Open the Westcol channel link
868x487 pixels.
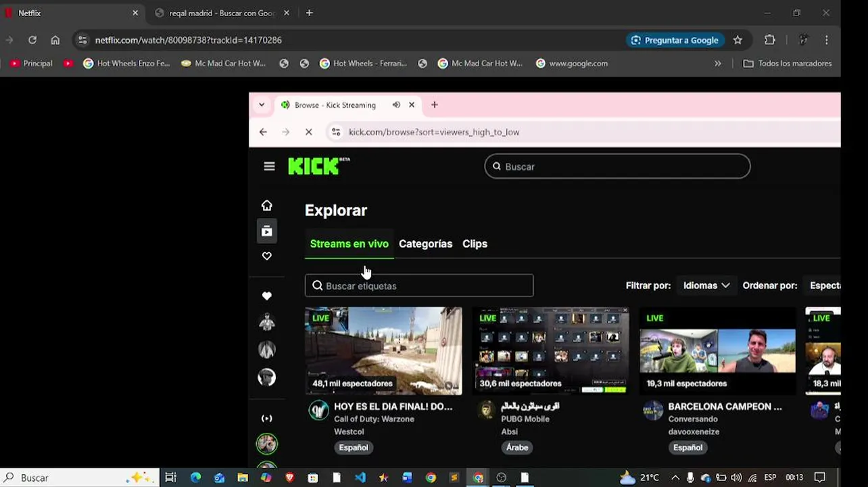[349, 432]
